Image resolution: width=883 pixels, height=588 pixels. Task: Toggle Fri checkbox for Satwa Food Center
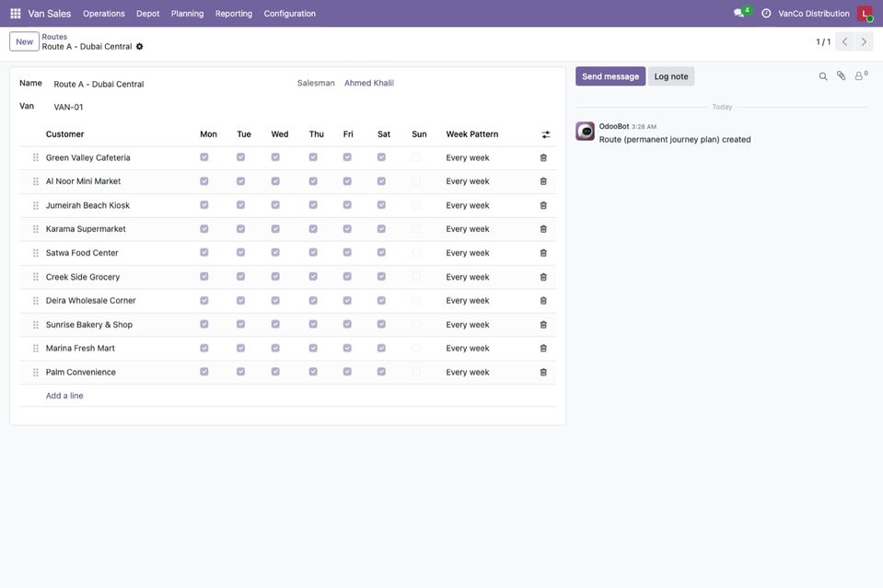[x=347, y=253]
